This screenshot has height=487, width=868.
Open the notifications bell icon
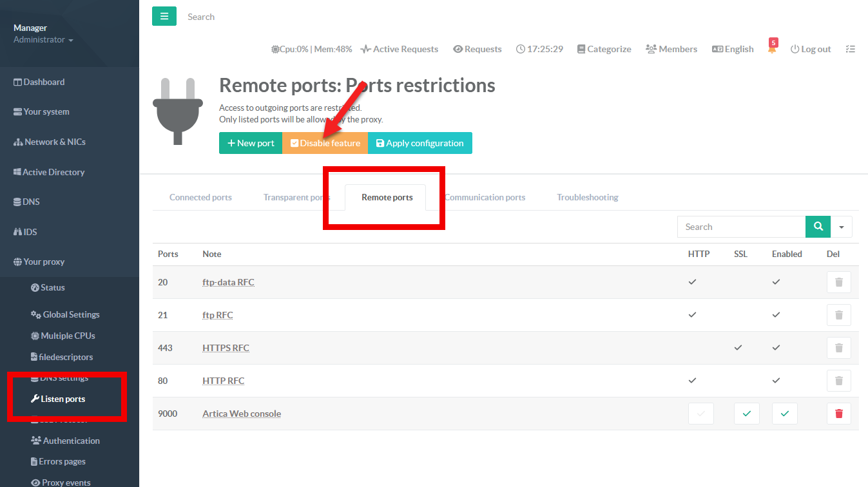[x=771, y=50]
